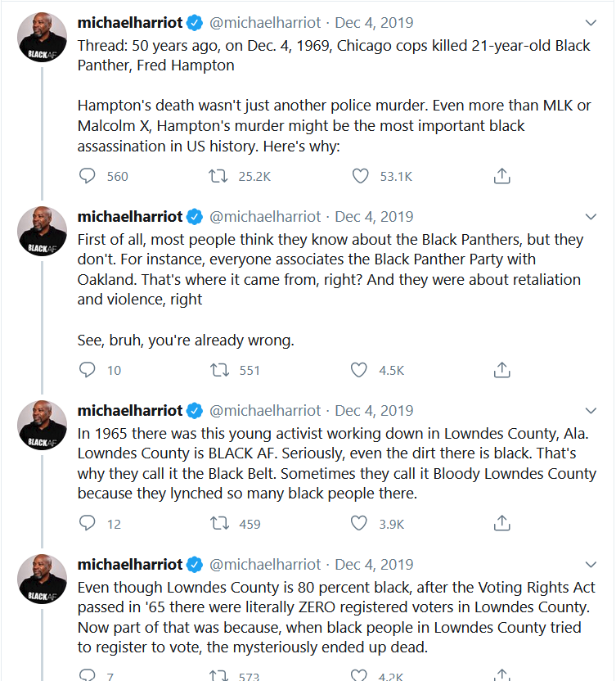The height and width of the screenshot is (681, 616).
Task: Reply to the tweet about Oakland
Action: [x=88, y=370]
